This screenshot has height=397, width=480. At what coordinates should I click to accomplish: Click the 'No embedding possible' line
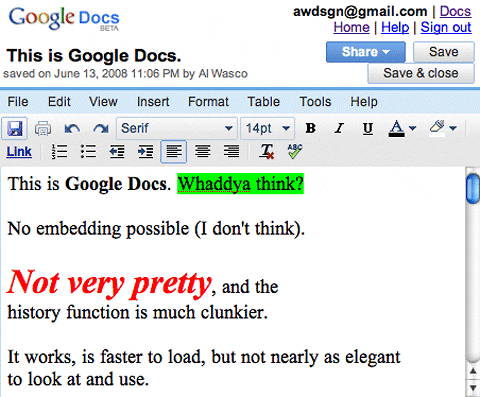point(156,229)
